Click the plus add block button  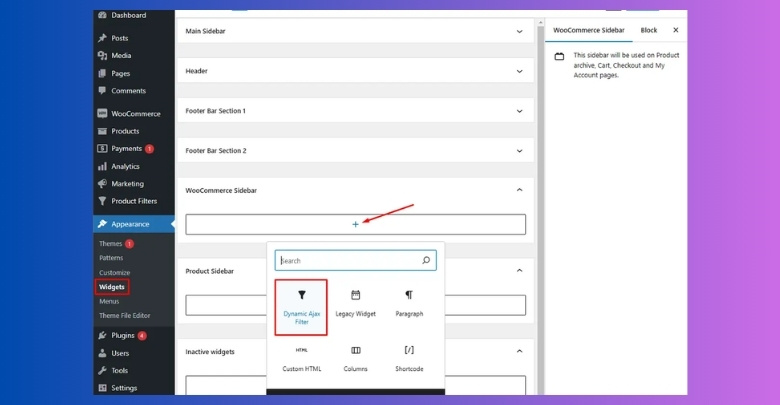pyautogui.click(x=355, y=224)
